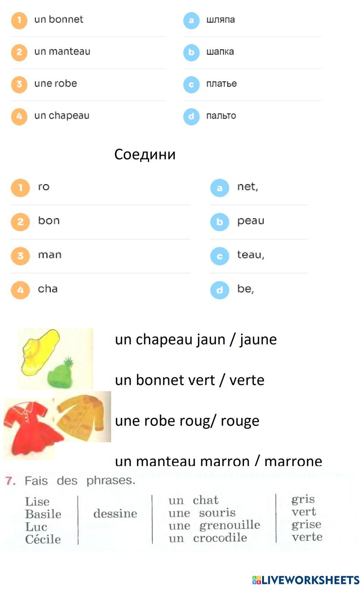Viewport: 364px width, 589px height.
Task: Click the 'платье' answer option
Action: pos(221,84)
